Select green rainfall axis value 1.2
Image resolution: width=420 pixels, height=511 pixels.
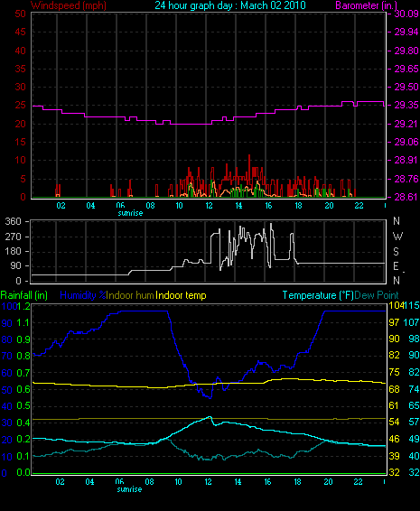click(23, 306)
